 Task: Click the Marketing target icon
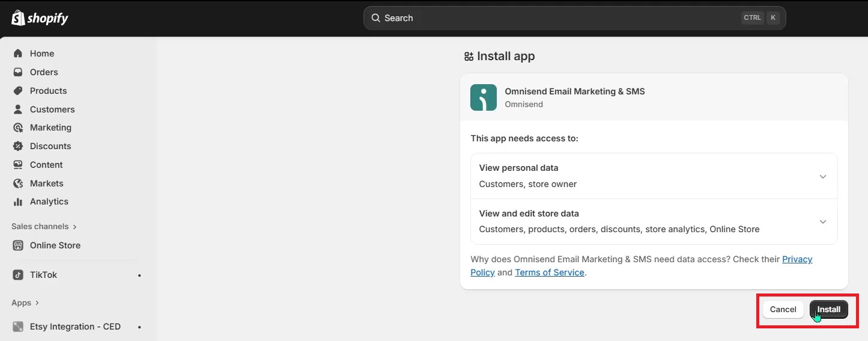tap(18, 127)
